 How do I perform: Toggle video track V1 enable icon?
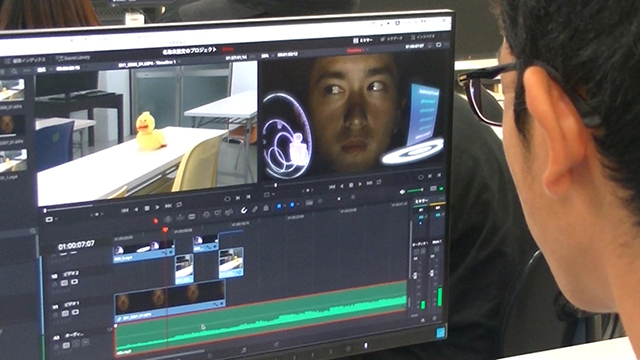click(x=76, y=312)
